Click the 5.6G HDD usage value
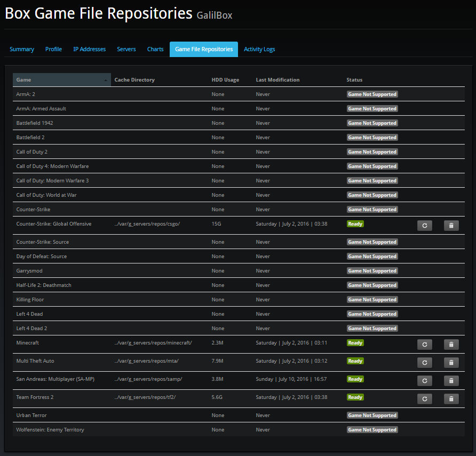The height and width of the screenshot is (456, 476). click(x=217, y=397)
